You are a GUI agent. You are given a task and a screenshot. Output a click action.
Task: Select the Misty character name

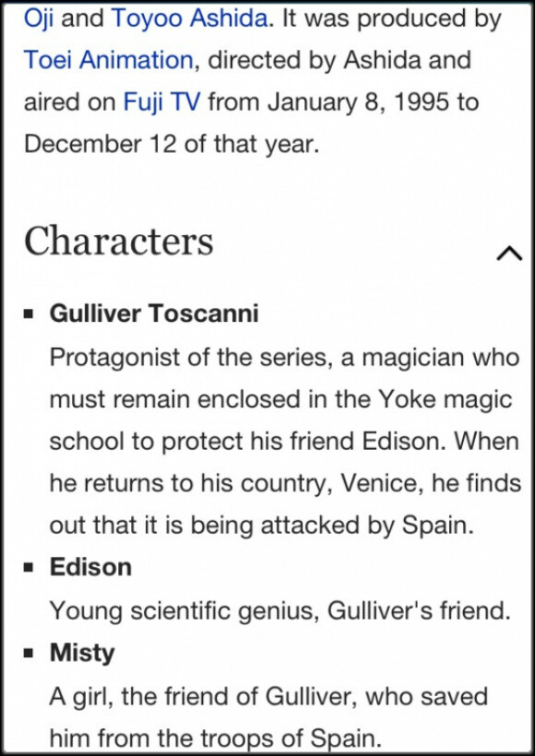[x=82, y=654]
